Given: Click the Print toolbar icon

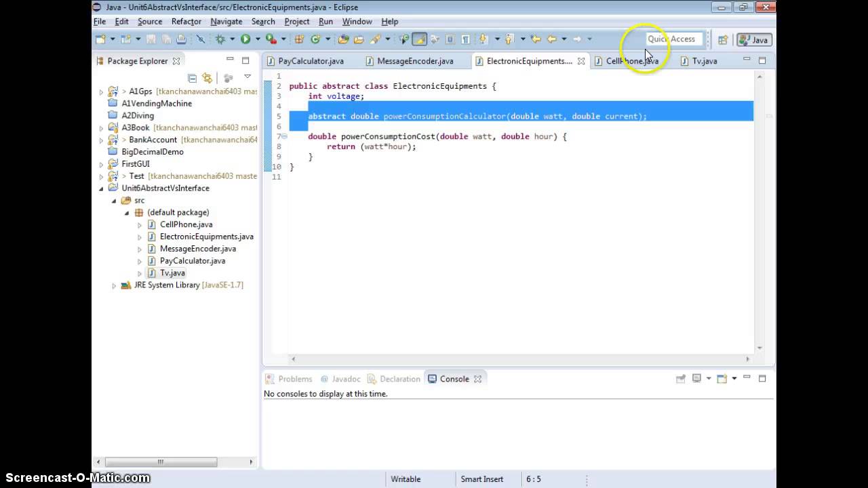Looking at the screenshot, I should coord(181,39).
